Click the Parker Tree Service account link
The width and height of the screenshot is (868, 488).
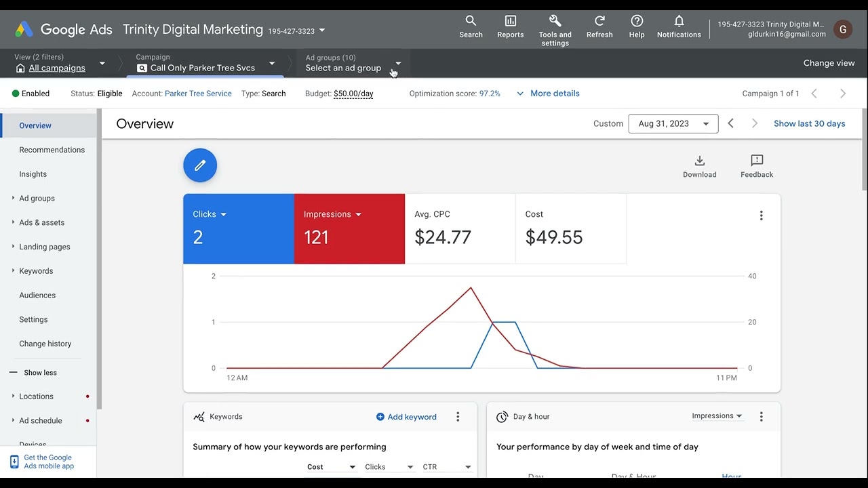[198, 94]
